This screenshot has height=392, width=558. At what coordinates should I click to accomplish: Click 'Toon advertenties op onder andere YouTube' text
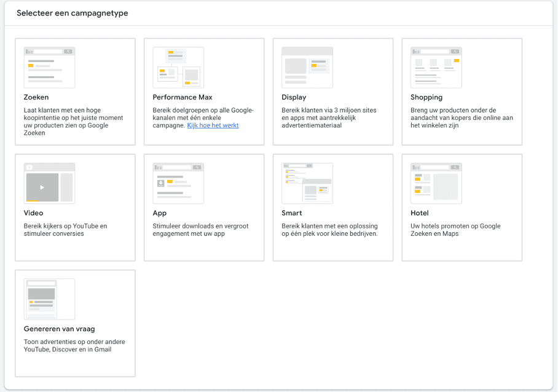[x=74, y=345]
